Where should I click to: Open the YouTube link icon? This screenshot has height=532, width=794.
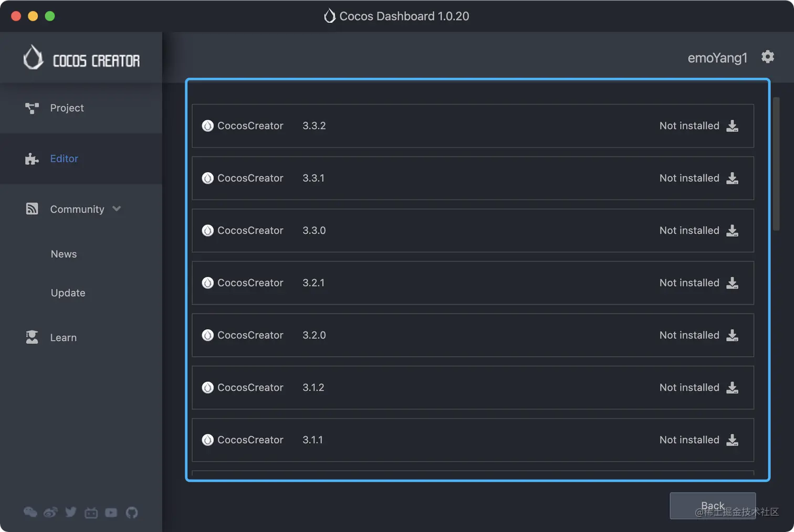(111, 512)
